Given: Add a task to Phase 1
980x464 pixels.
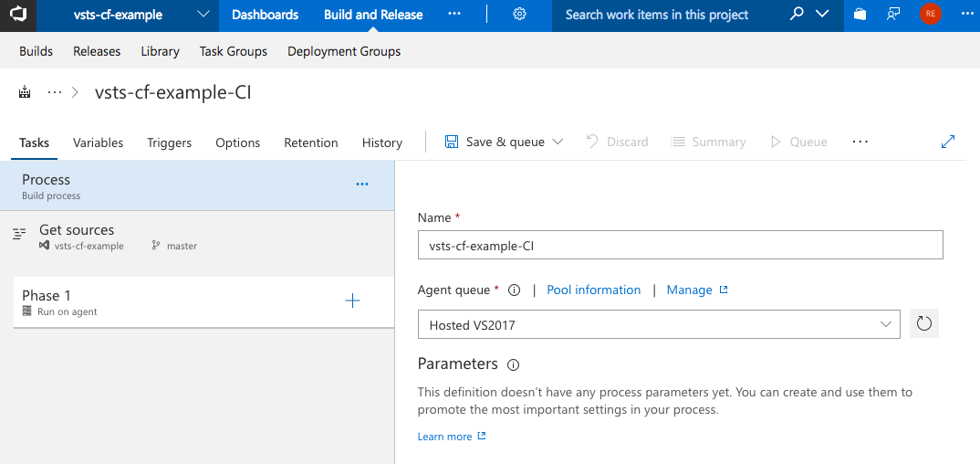Looking at the screenshot, I should (352, 301).
